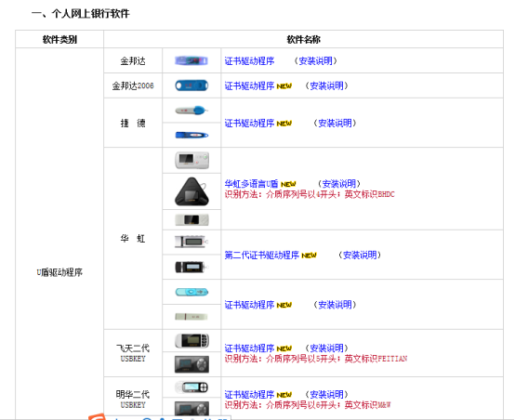This screenshot has width=515, height=420.
Task: Download 证书驱动程序 for 捷德 row
Action: (249, 124)
